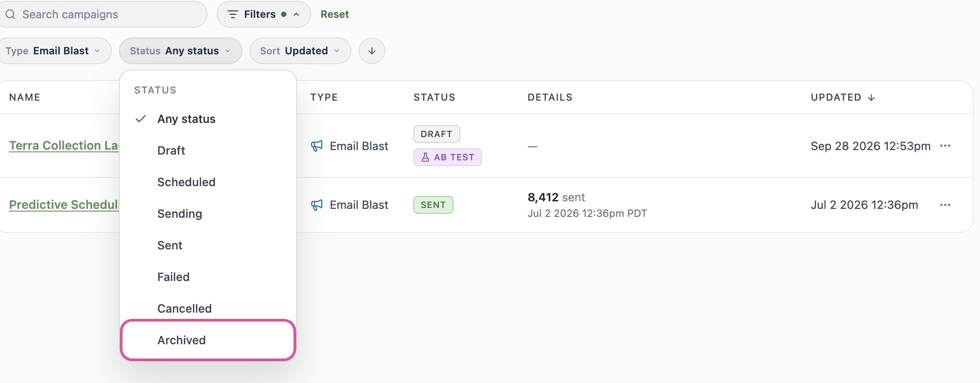Image resolution: width=980 pixels, height=383 pixels.
Task: Click the sort direction arrow button
Action: [372, 51]
